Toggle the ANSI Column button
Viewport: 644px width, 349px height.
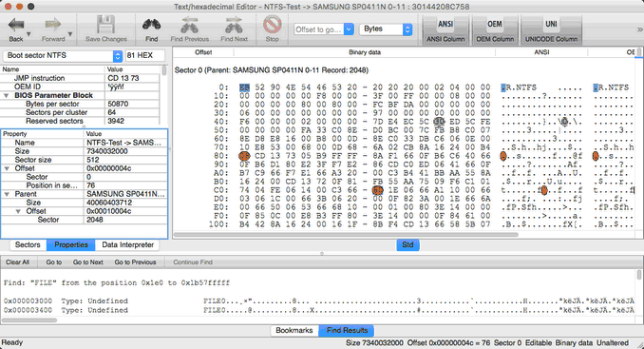pos(445,29)
